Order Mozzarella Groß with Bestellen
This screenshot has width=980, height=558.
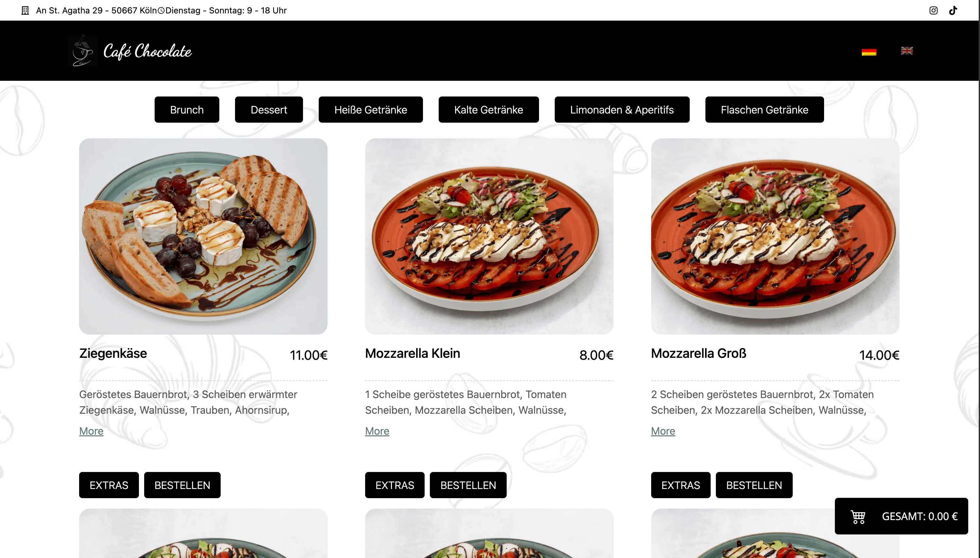coord(754,485)
